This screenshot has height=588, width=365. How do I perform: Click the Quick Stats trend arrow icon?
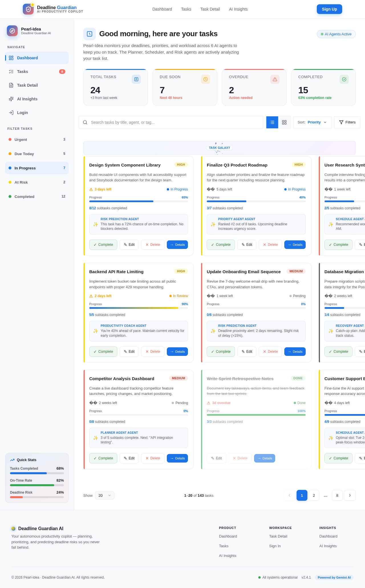pos(12,460)
